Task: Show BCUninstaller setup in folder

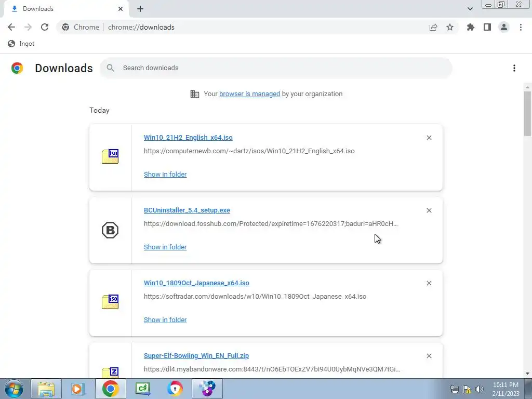Action: (165, 247)
